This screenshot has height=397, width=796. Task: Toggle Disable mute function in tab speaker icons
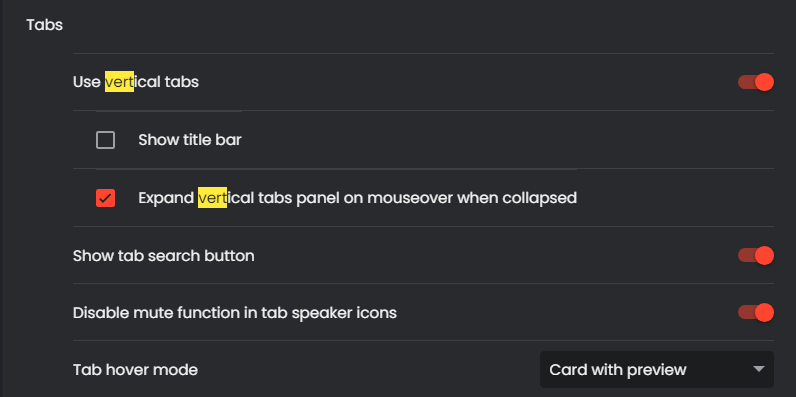click(x=756, y=313)
